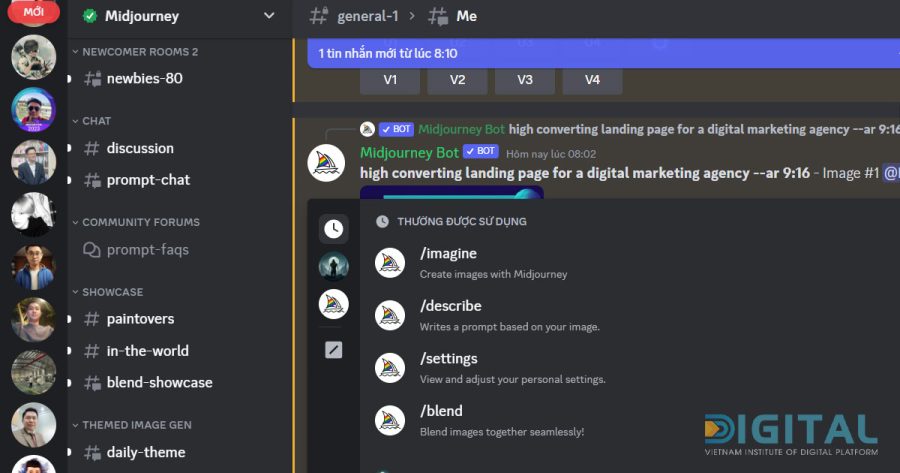Click the /blend command bot icon
Image resolution: width=900 pixels, height=473 pixels.
click(390, 421)
